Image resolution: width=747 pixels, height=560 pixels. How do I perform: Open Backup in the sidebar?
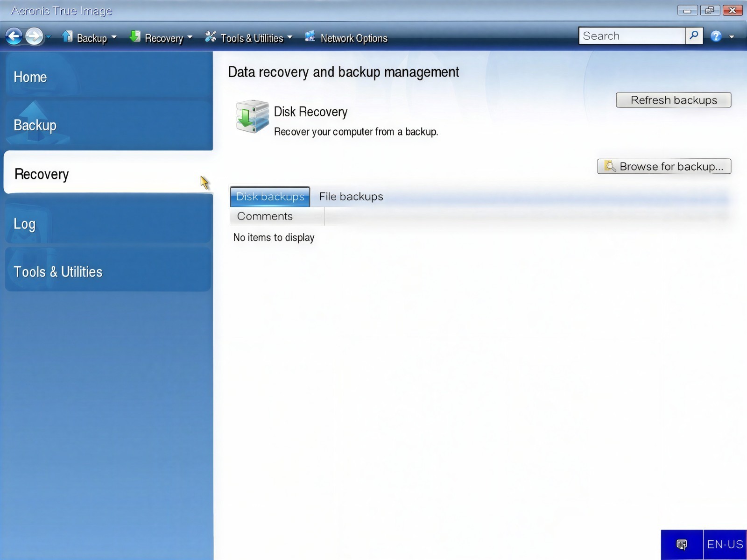point(108,125)
